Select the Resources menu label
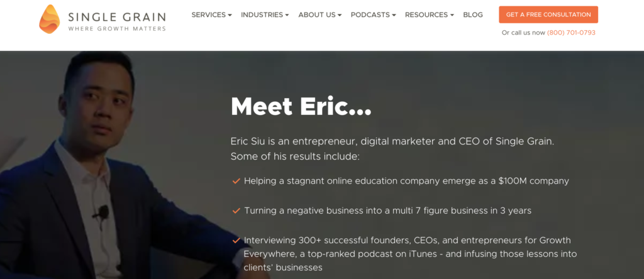The width and height of the screenshot is (644, 279). tap(426, 15)
